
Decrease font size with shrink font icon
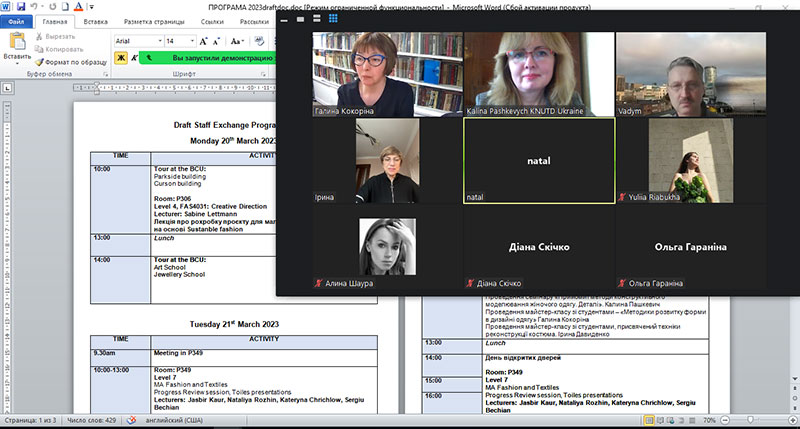(216, 41)
